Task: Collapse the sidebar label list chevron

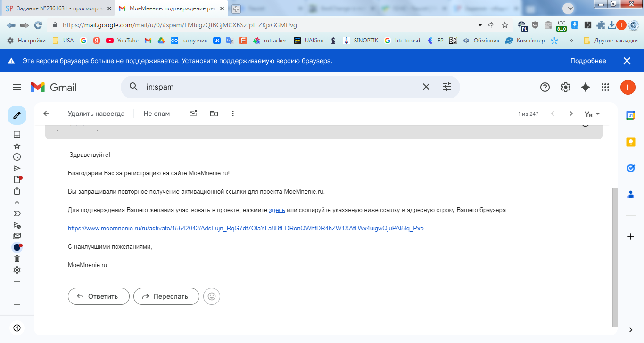Action: pos(17,202)
